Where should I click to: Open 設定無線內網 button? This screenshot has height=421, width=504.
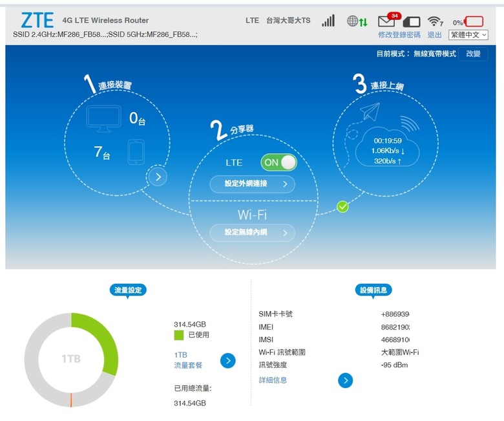click(x=252, y=233)
